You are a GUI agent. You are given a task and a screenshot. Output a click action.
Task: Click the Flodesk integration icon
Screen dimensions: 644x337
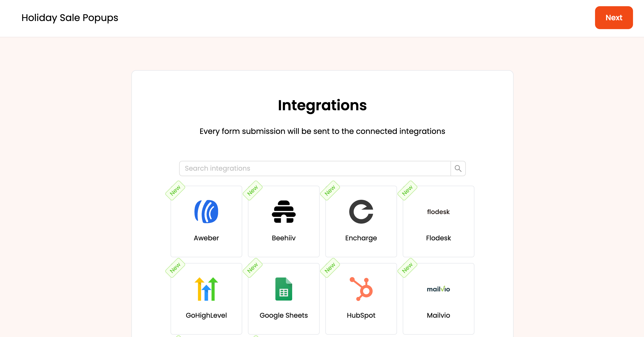[438, 211]
